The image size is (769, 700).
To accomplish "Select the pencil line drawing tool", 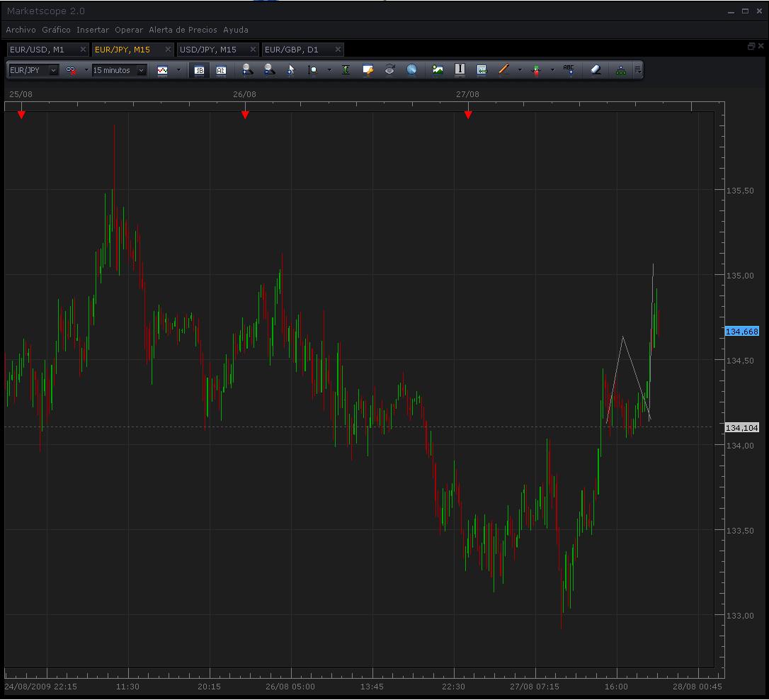I will [x=503, y=69].
